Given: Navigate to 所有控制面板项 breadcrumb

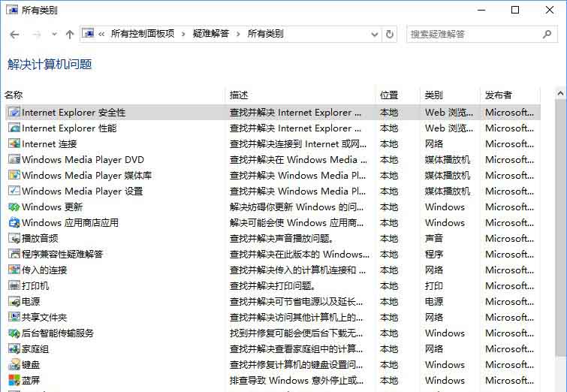Looking at the screenshot, I should click(x=142, y=34).
